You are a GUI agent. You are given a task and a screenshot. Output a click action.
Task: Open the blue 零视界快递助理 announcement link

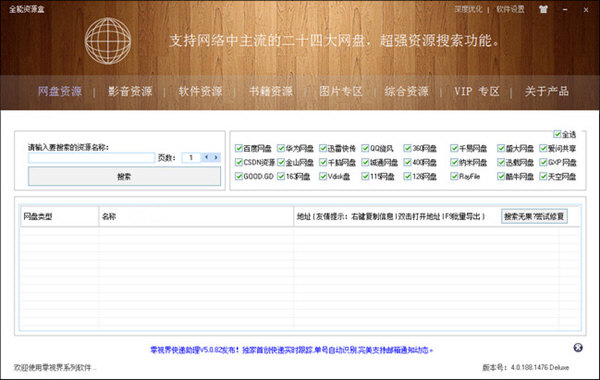coord(291,350)
